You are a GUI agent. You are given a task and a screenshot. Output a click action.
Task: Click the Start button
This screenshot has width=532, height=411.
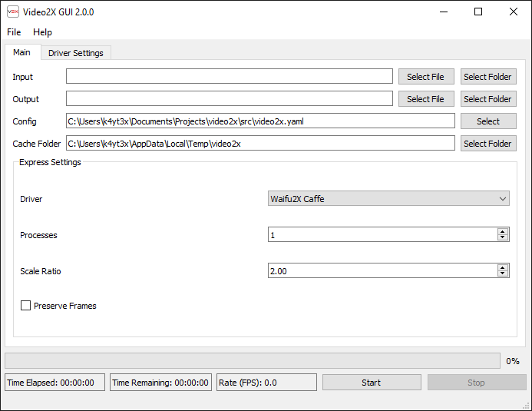click(372, 383)
